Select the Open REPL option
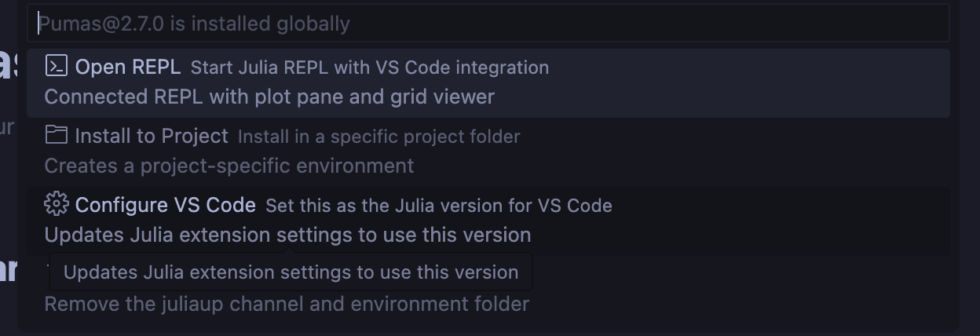Screen dimensions: 980x336 (128, 67)
